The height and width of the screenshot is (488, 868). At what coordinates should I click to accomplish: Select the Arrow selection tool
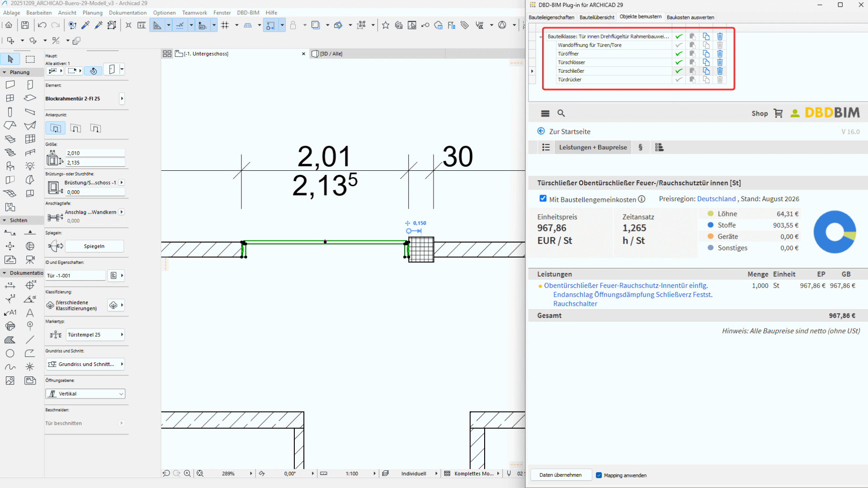point(10,59)
